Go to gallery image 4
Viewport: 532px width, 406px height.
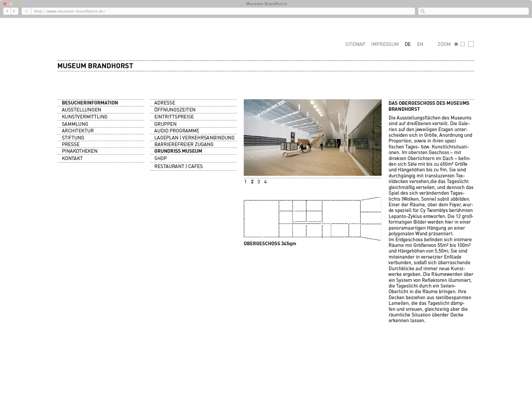point(265,182)
